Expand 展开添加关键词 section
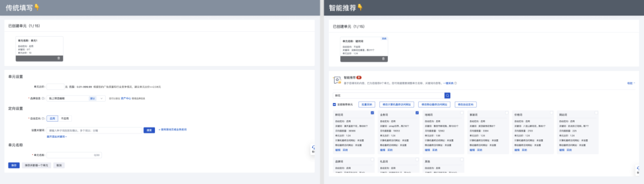 click(57, 136)
